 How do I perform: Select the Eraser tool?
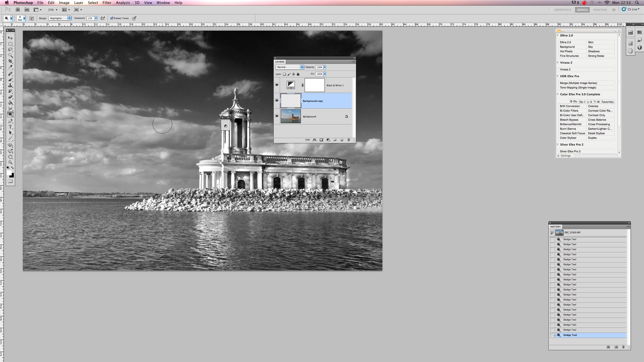(10, 97)
